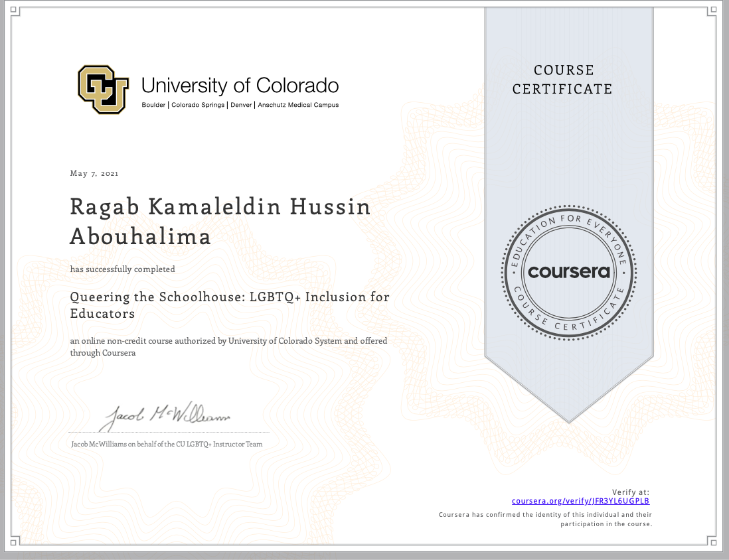Select the date text 'May 7, 2021'

click(94, 173)
